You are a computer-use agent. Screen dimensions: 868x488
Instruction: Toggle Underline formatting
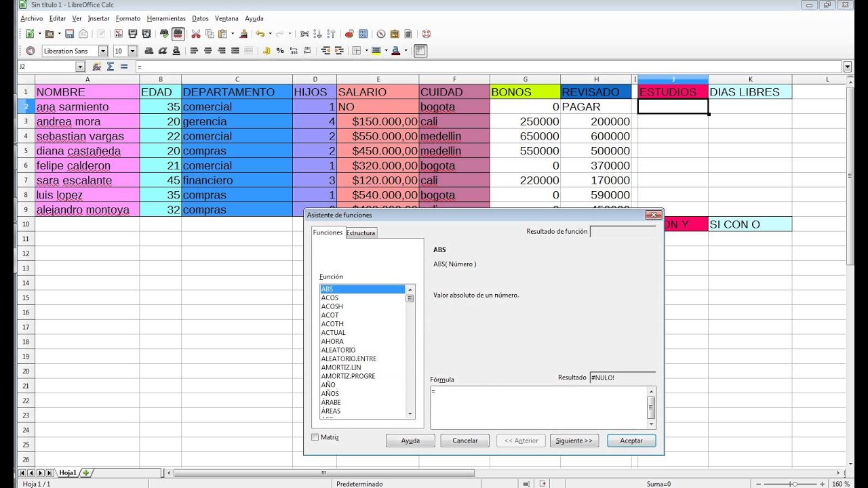[x=176, y=51]
